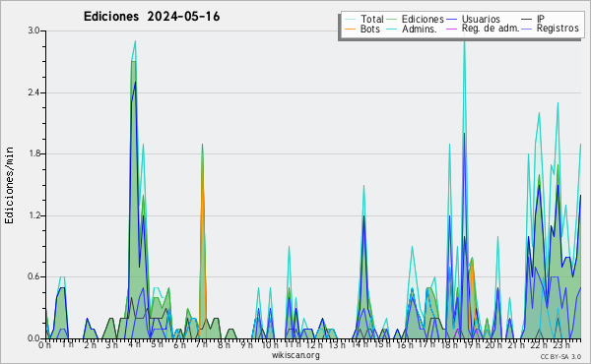Click the '8 h' x-axis label
The width and height of the screenshot is (591, 364).
tap(224, 344)
